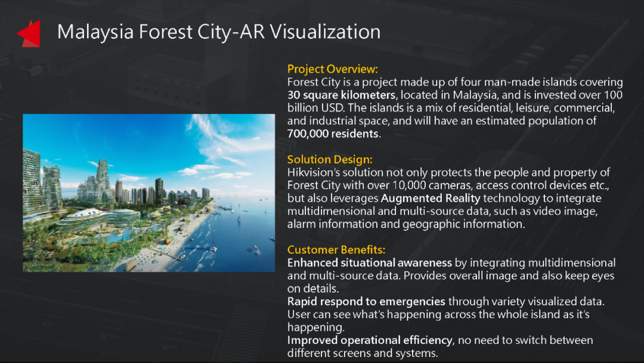The width and height of the screenshot is (644, 363).
Task: Click the slide title 'Malaysia Forest City-AR Visualization'
Action: coord(218,32)
